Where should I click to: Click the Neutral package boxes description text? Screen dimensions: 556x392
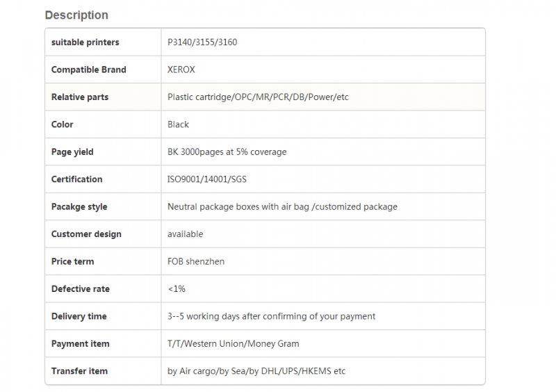coord(282,206)
